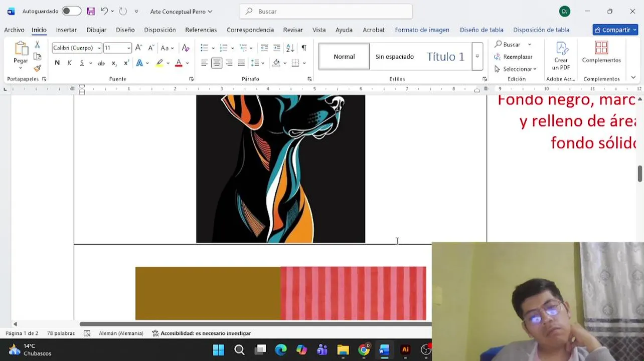Switch to the Disposición tab
This screenshot has height=361, width=644.
(160, 30)
